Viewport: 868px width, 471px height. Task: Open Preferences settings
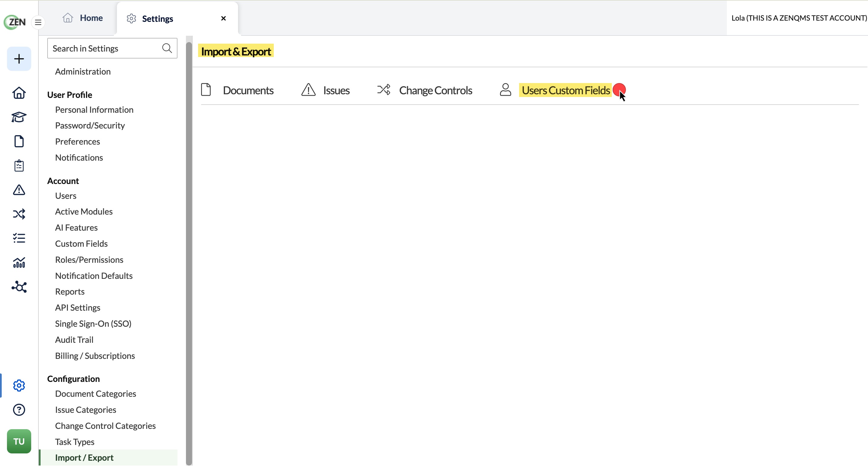(x=78, y=142)
